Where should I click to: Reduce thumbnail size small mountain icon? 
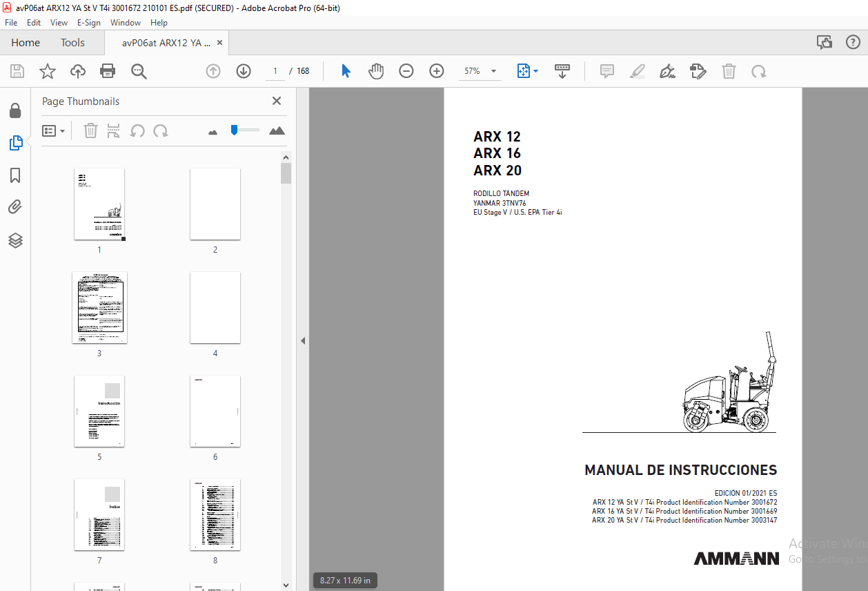[x=213, y=131]
